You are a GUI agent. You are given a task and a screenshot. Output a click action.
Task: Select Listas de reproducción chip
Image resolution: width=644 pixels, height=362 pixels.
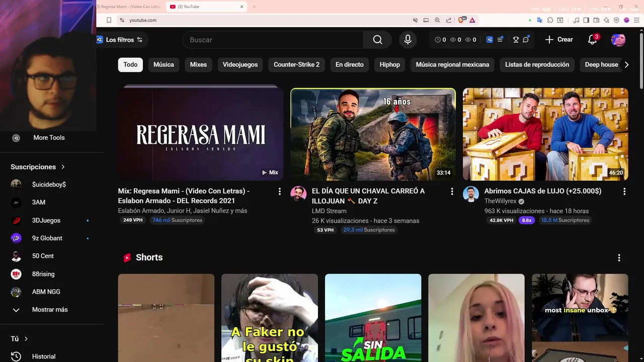pyautogui.click(x=537, y=64)
